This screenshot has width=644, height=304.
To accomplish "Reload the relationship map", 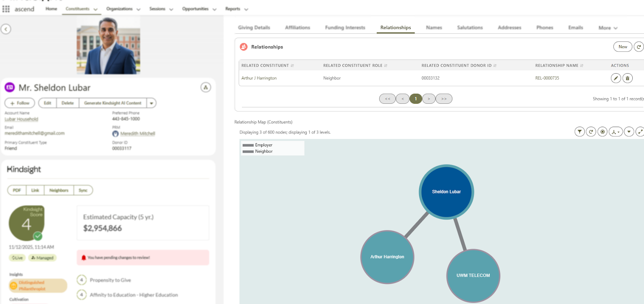I will coord(591,131).
